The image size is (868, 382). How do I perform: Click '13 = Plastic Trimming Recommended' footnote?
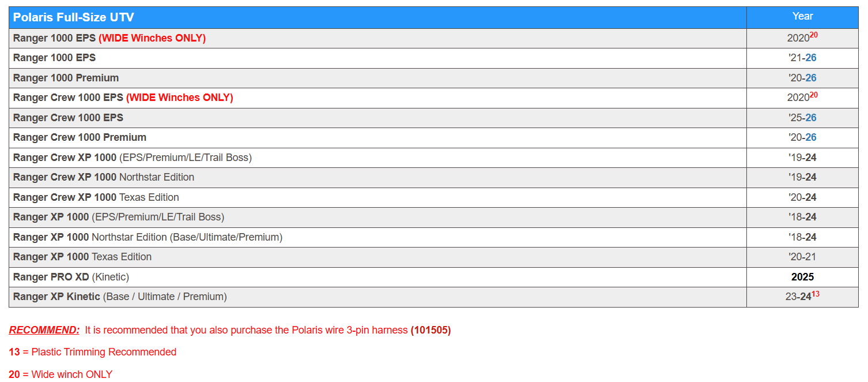pyautogui.click(x=93, y=352)
